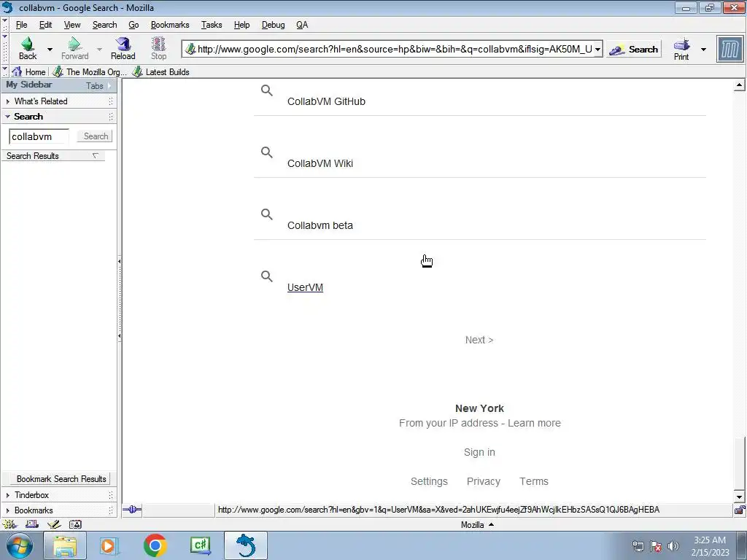Screen dimensions: 747x560
Task: Go to Next results page
Action: tap(479, 340)
